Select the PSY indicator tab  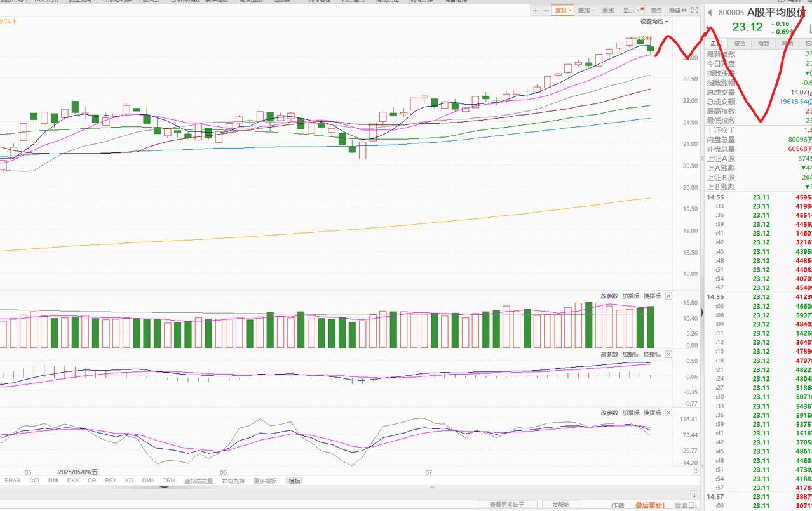(x=111, y=481)
